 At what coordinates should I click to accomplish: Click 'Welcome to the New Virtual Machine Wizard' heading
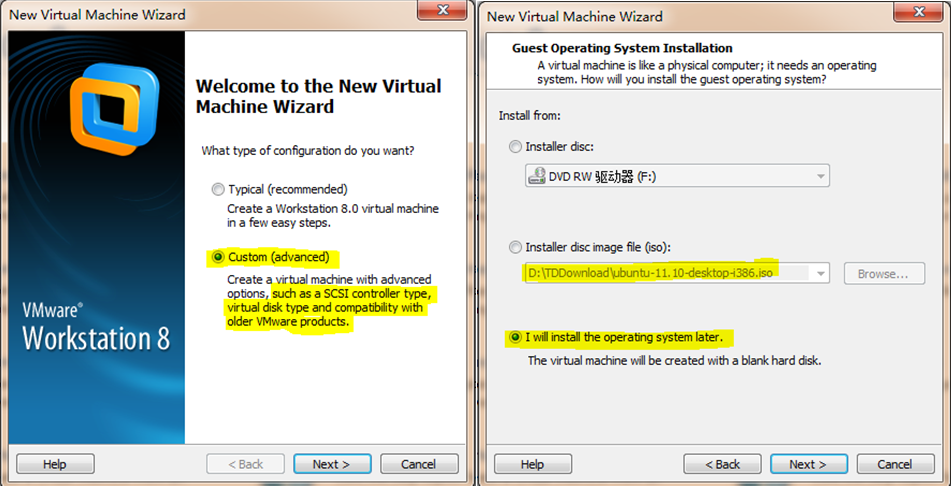[x=318, y=96]
